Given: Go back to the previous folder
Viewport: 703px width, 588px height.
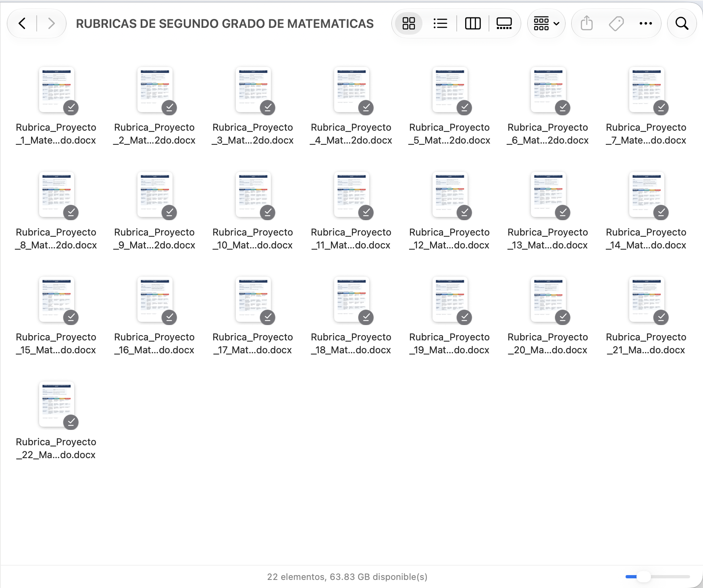Looking at the screenshot, I should (x=22, y=23).
